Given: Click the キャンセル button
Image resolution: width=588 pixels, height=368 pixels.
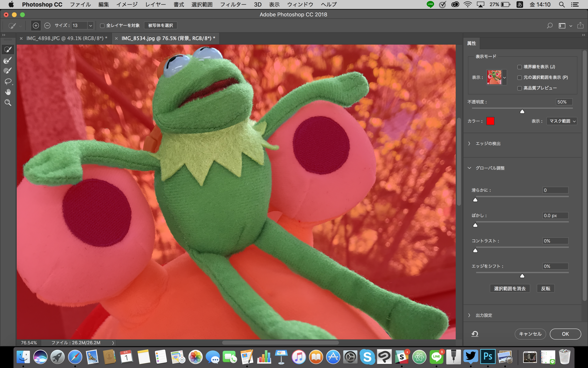Looking at the screenshot, I should 530,334.
